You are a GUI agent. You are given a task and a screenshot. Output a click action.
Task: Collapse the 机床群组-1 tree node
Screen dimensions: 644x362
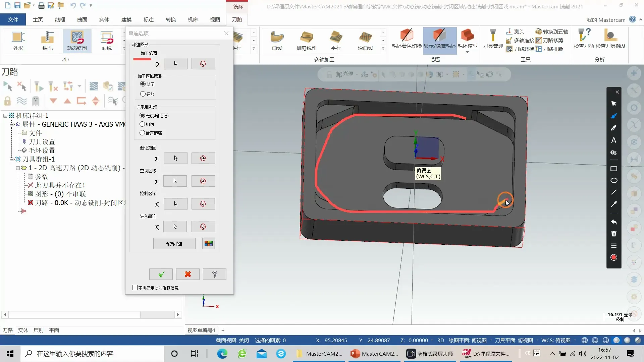click(5, 116)
